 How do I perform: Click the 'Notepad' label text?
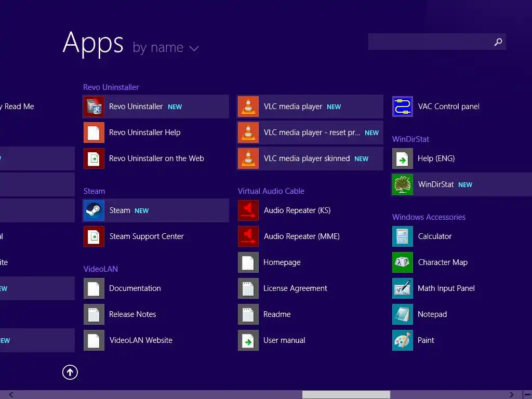click(x=432, y=314)
